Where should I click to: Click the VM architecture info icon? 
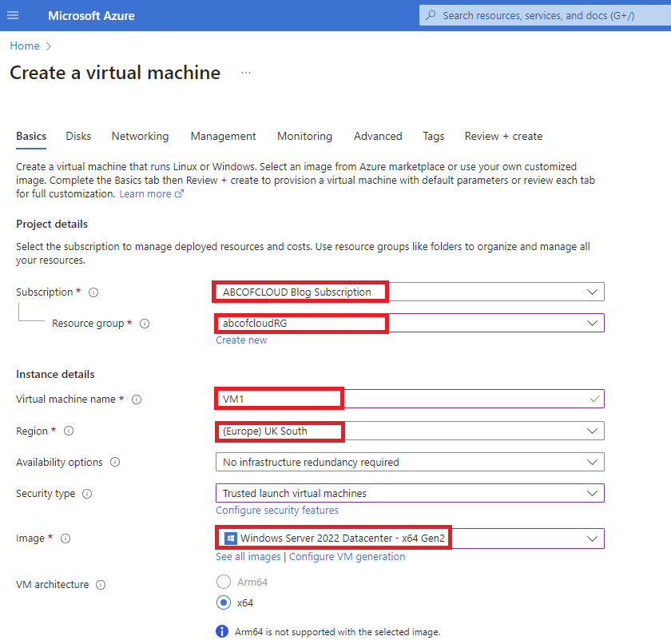point(100,584)
